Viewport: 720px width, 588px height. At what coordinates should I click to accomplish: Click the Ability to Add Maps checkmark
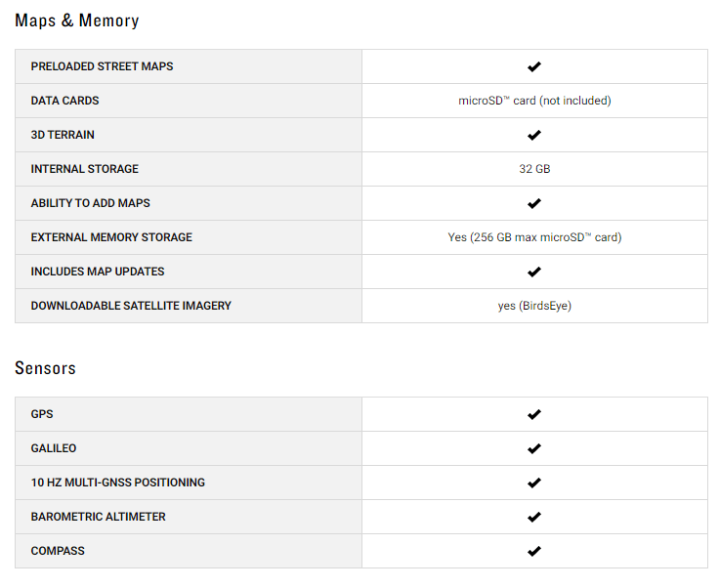pos(534,203)
